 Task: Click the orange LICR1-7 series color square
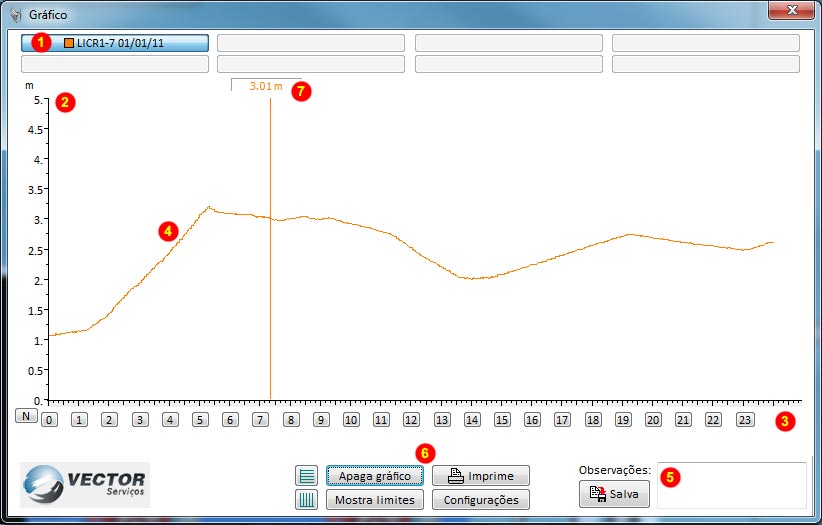click(69, 43)
